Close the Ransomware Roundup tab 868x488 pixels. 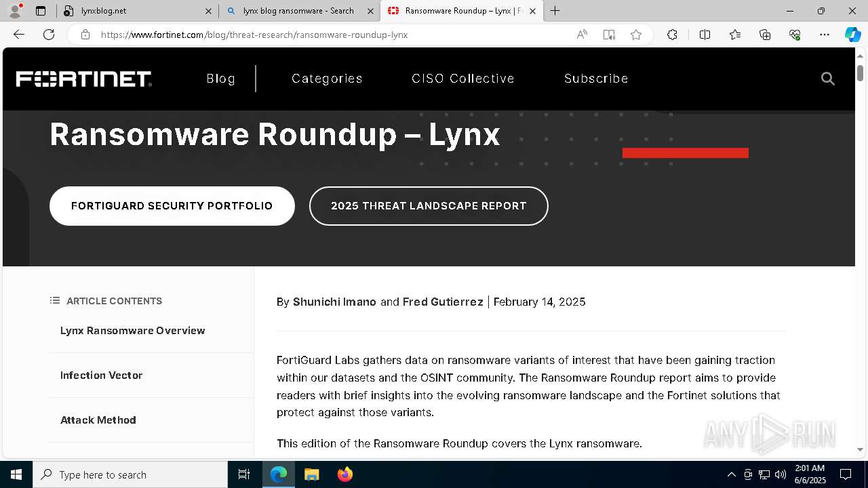[x=532, y=11]
